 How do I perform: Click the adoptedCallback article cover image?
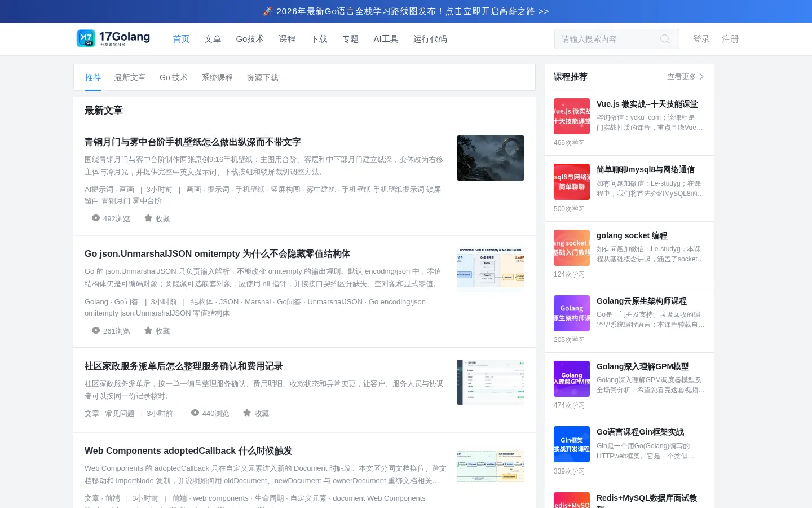tap(491, 467)
